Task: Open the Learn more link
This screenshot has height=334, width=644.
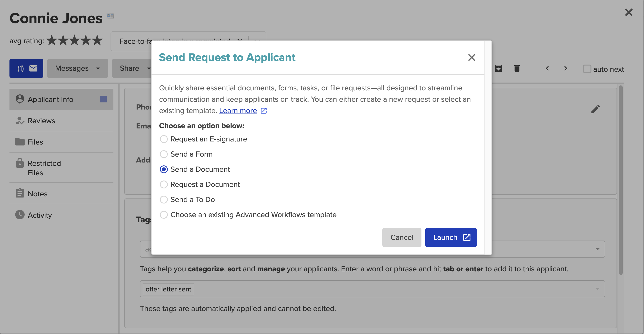Action: pyautogui.click(x=238, y=110)
